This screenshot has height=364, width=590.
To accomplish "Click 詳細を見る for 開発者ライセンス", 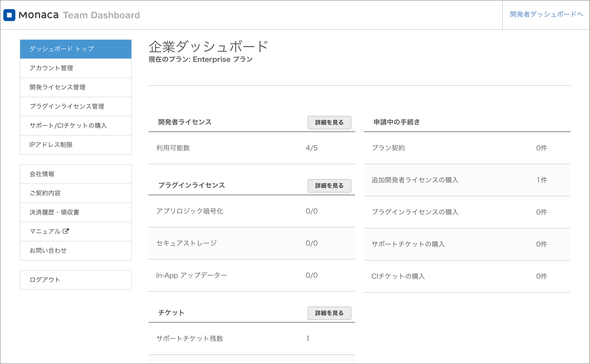I will click(x=329, y=123).
